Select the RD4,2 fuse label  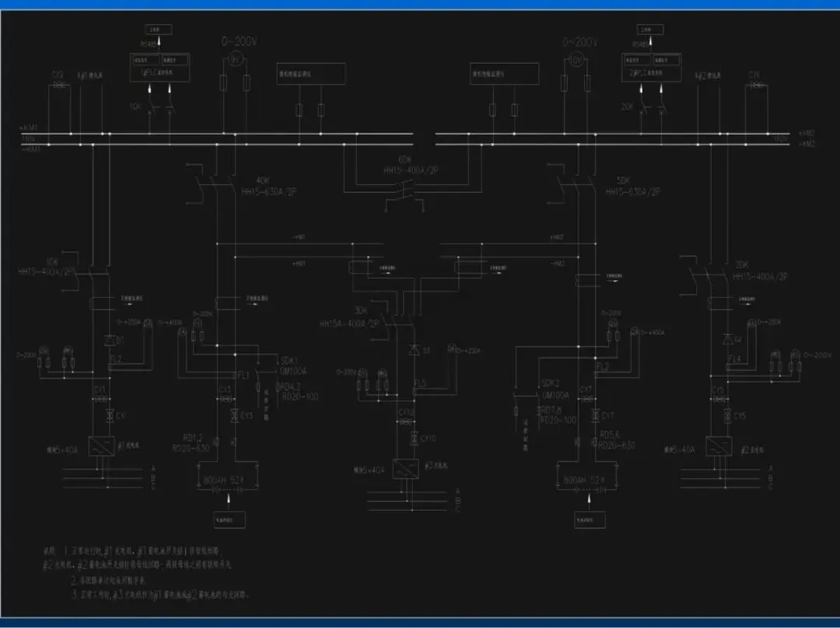coord(291,386)
